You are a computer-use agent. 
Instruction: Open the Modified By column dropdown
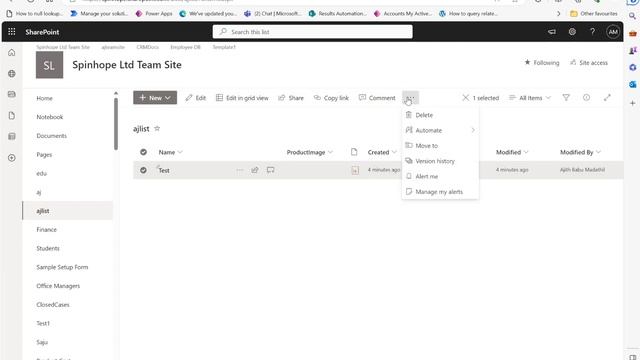coord(598,152)
